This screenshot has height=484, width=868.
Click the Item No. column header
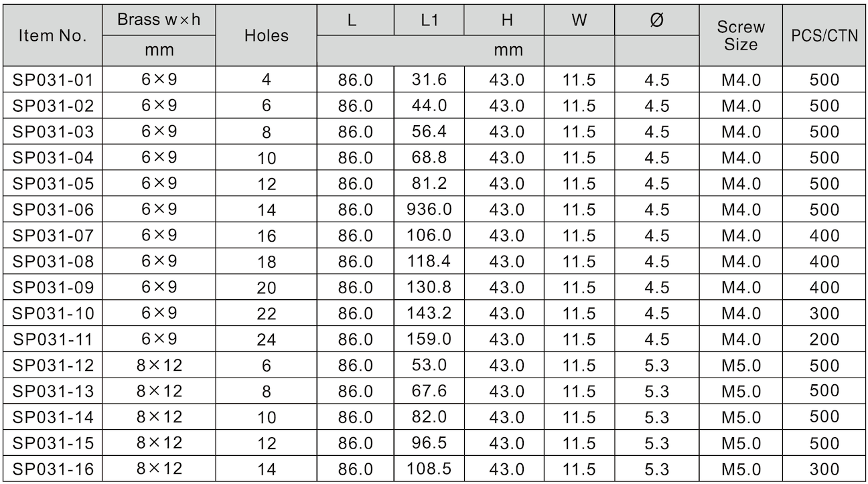pyautogui.click(x=52, y=36)
